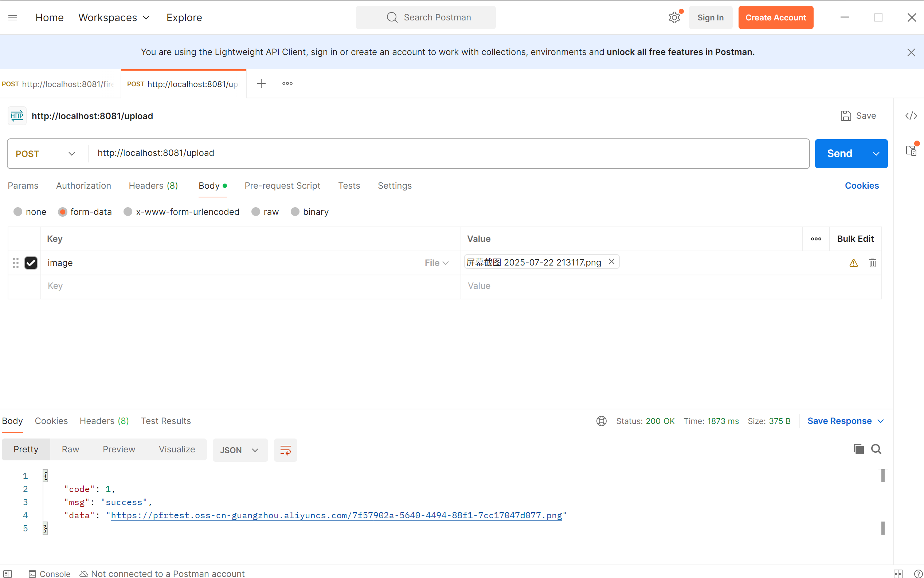Click the drag handle of image row
The height and width of the screenshot is (578, 924).
(x=16, y=263)
